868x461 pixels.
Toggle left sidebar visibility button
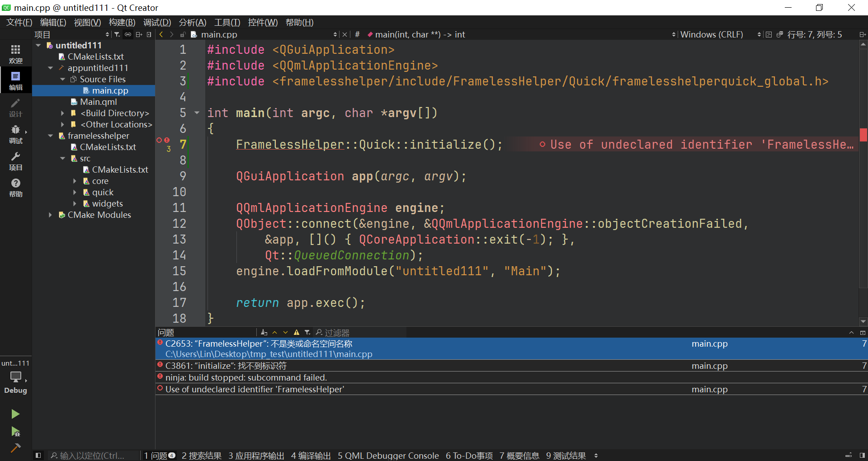click(38, 456)
